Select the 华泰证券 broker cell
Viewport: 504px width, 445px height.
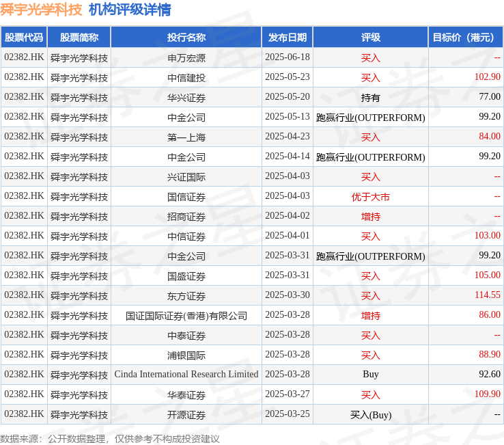186,395
